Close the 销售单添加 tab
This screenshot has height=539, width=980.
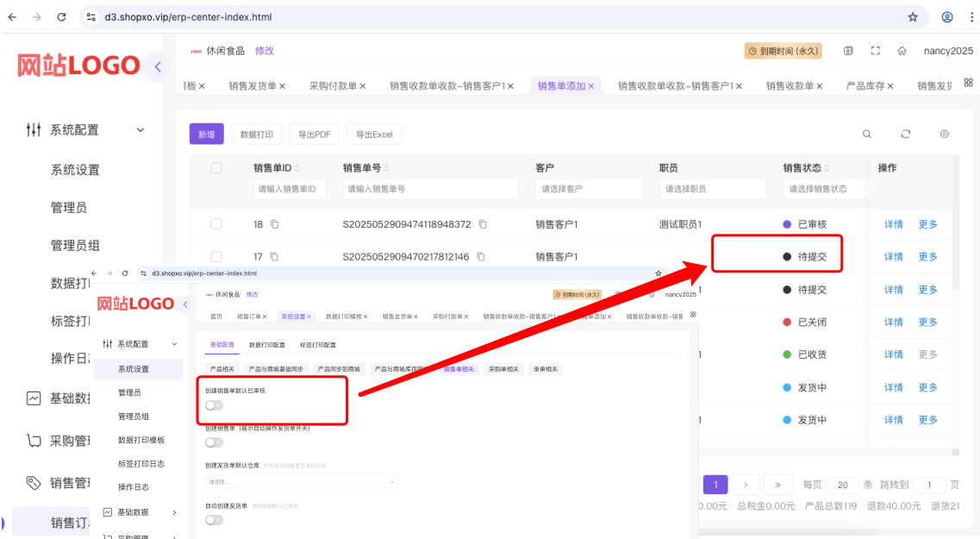pyautogui.click(x=590, y=86)
